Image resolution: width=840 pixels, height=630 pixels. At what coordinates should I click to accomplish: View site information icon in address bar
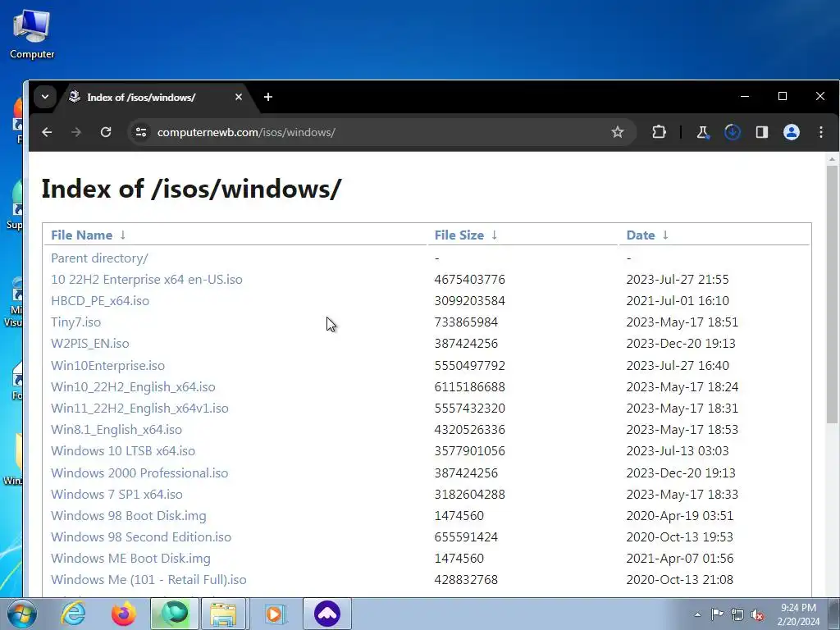click(141, 132)
